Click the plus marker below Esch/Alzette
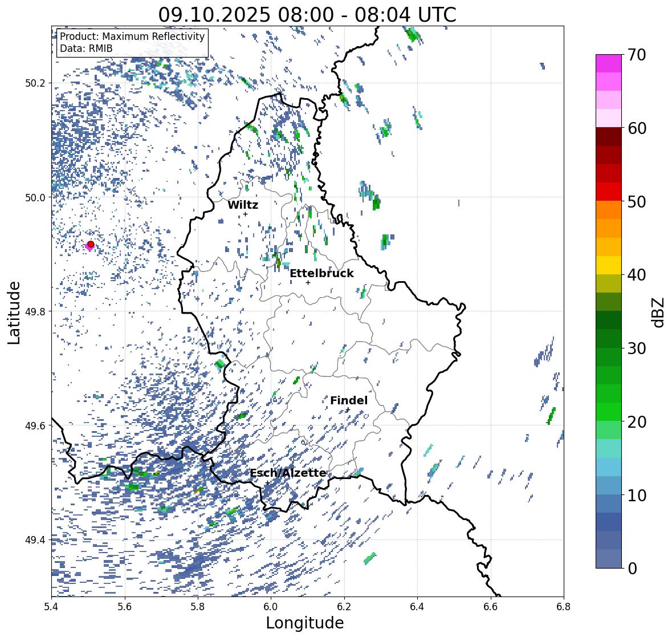This screenshot has width=672, height=637. point(268,482)
